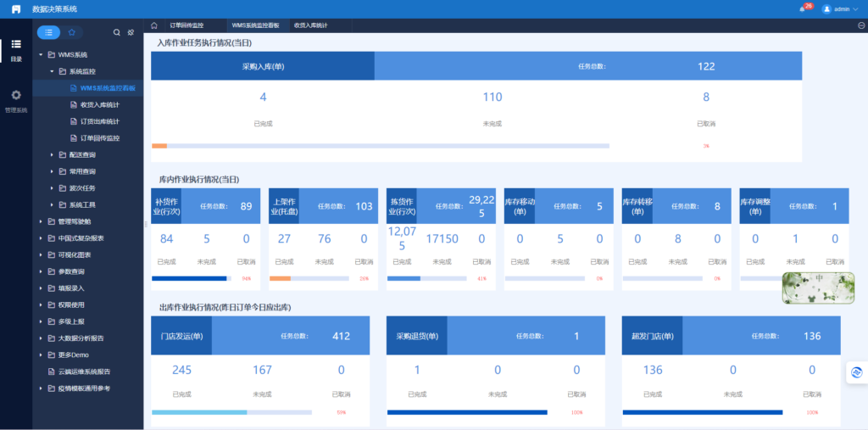Switch to the favorites star view toggle

72,32
